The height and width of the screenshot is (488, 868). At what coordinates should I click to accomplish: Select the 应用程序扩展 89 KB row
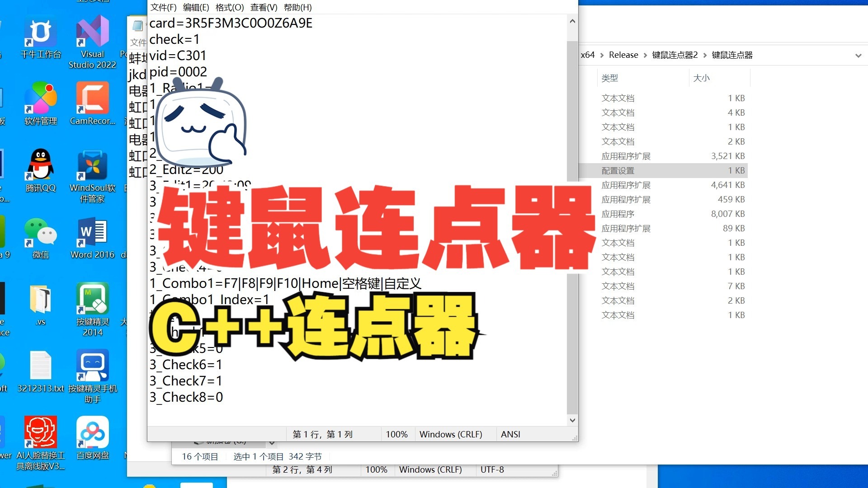click(663, 228)
